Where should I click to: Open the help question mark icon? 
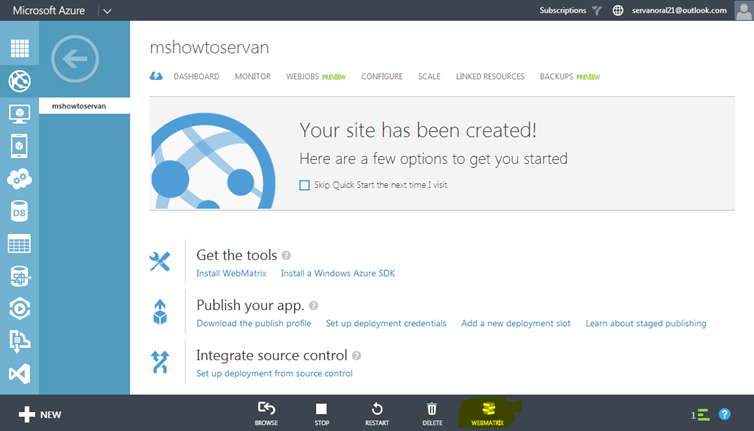[x=724, y=414]
